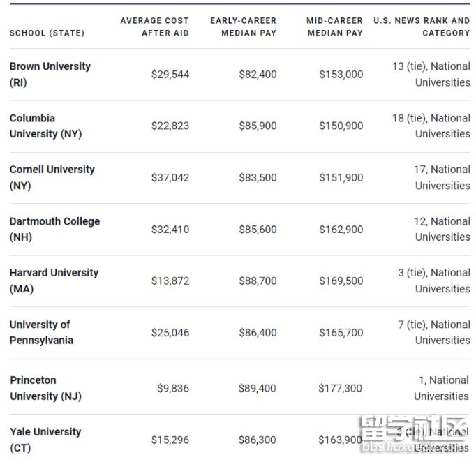Viewport: 476px width, 462px height.
Task: Click the Early-Career Median Pay header
Action: point(243,27)
